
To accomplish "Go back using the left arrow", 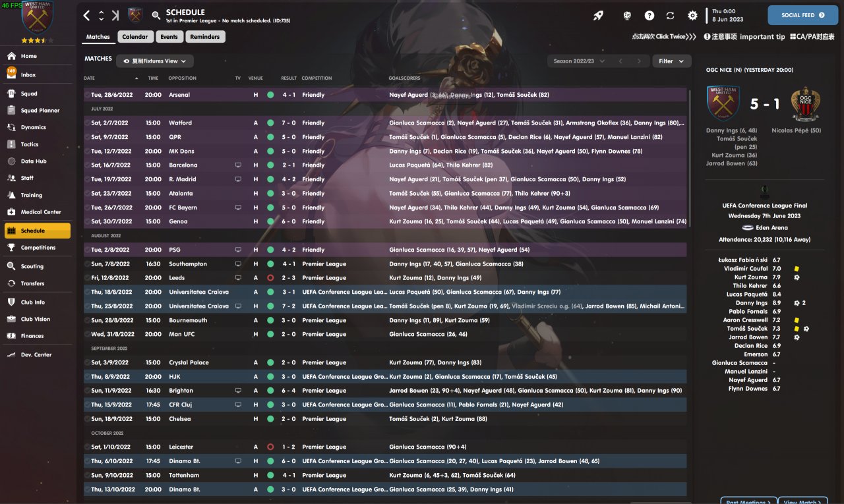I will [87, 15].
